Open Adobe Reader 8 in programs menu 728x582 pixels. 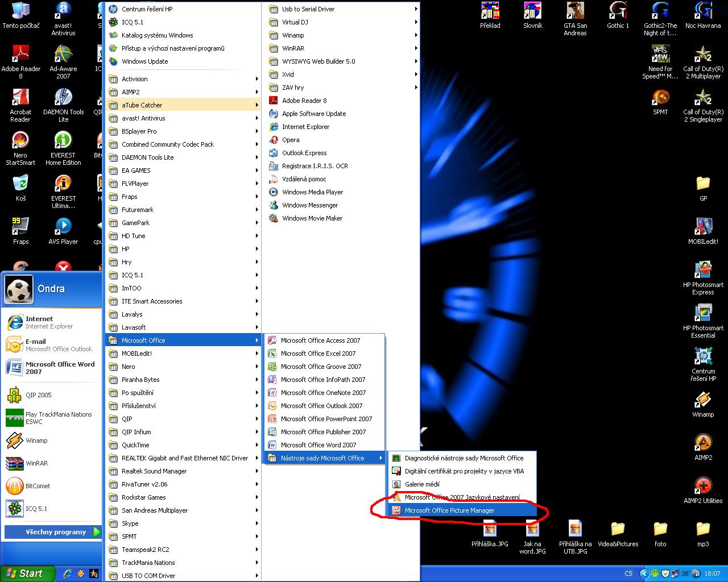(x=343, y=101)
